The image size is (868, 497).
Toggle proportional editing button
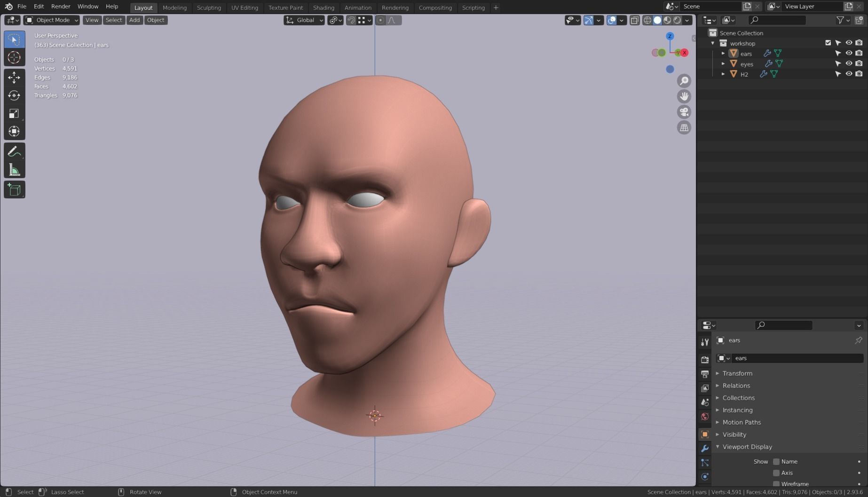point(380,20)
